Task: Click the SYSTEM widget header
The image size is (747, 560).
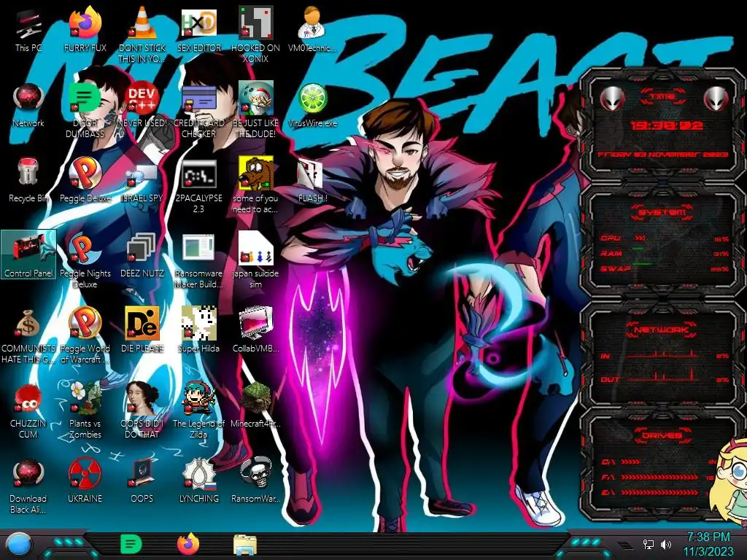Action: [662, 212]
